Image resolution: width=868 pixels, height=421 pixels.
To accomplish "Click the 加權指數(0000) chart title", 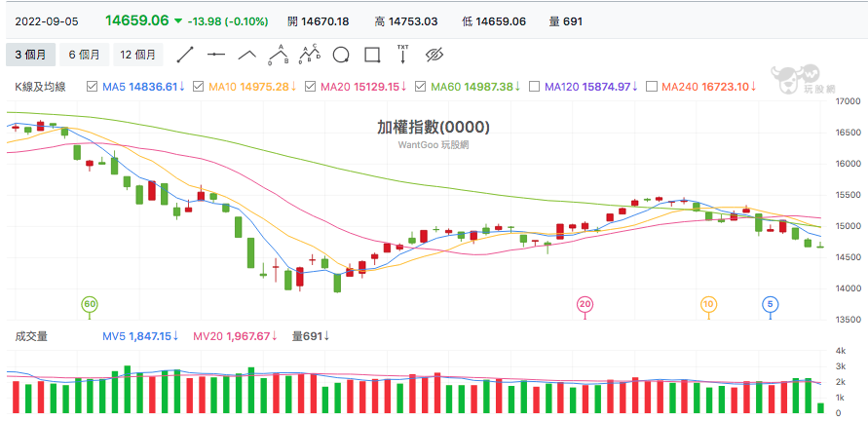I will click(434, 128).
